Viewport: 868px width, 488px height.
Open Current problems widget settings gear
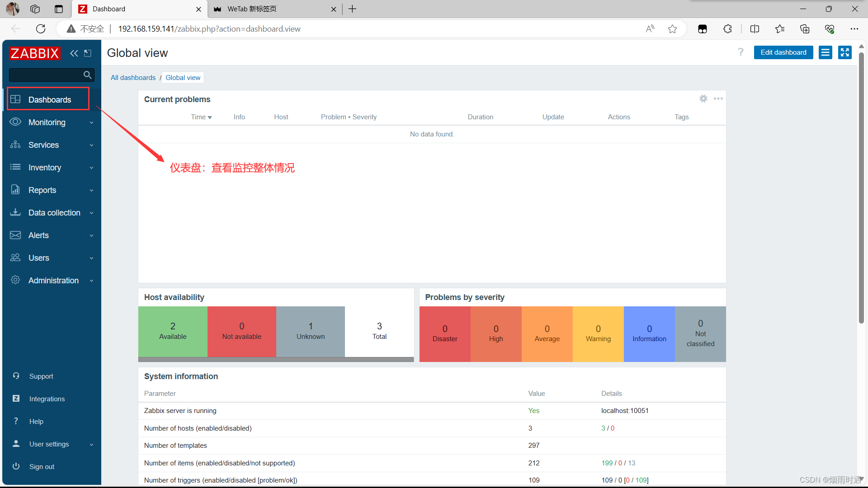point(703,99)
